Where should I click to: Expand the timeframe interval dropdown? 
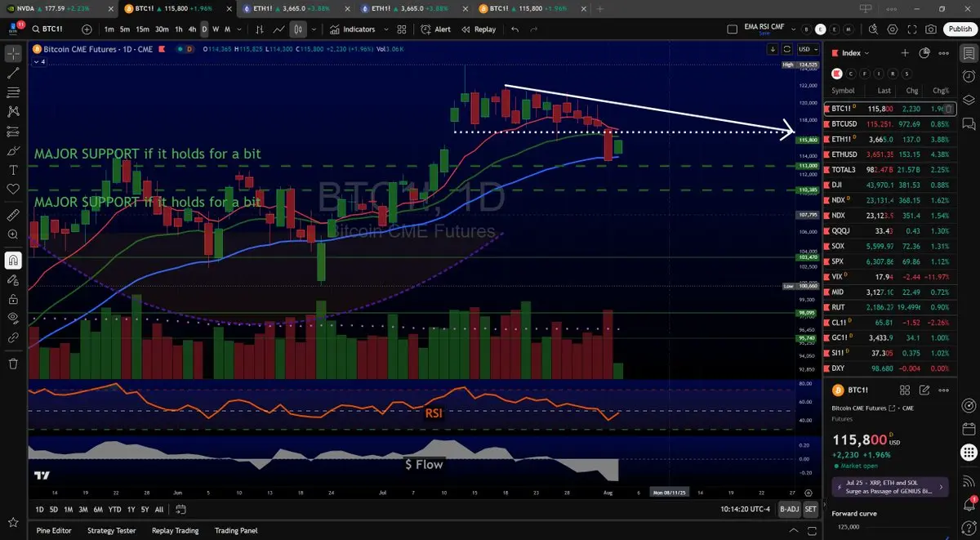point(238,29)
